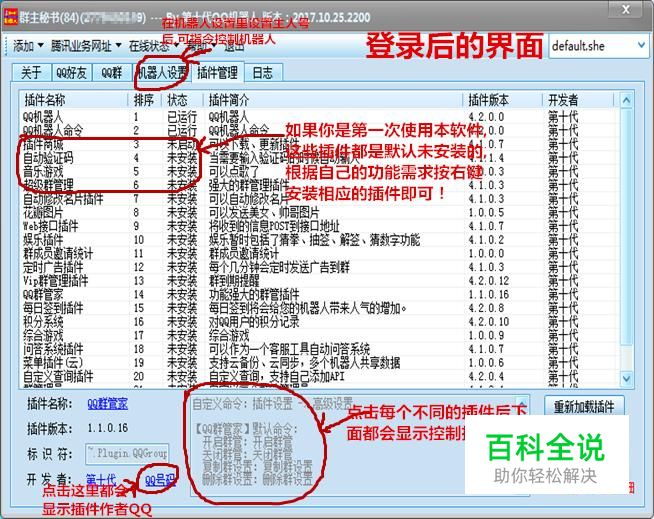Switch to the 关于 tab
Screen dimensions: 654x519
31,73
